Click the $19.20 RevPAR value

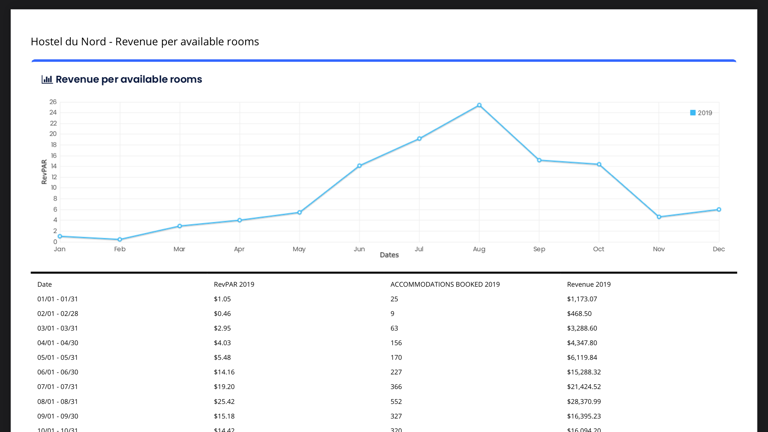[x=224, y=387]
